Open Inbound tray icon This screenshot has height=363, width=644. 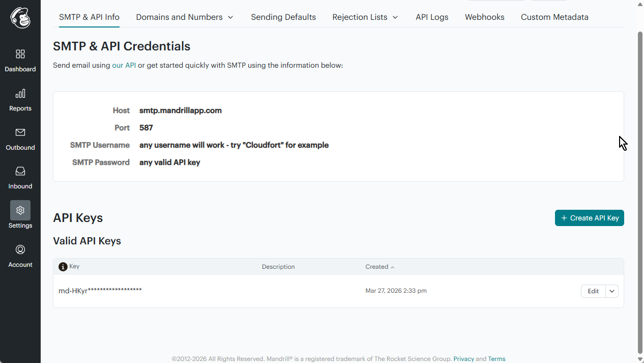[x=20, y=171]
